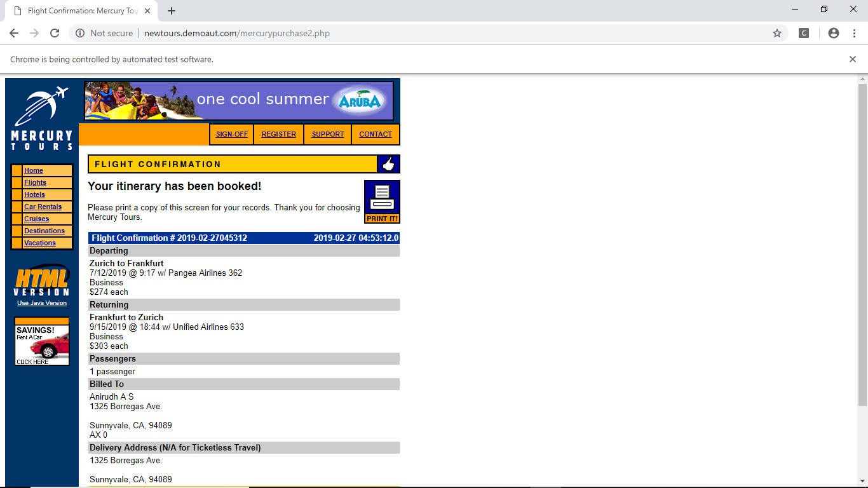Viewport: 868px width, 488px height.
Task: Click the Use Java Version link
Action: [42, 303]
